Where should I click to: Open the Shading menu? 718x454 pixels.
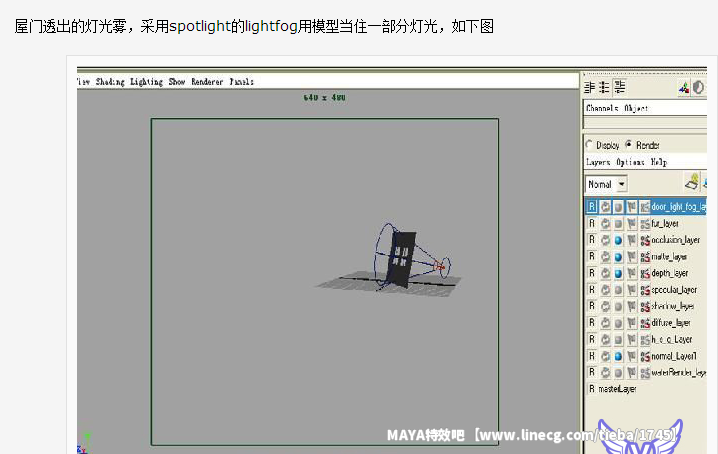(x=110, y=82)
